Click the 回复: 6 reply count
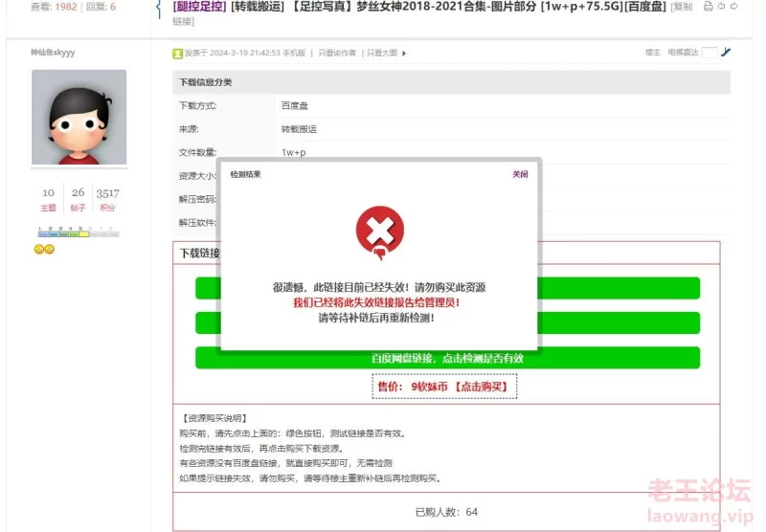This screenshot has height=532, width=766. tap(101, 7)
